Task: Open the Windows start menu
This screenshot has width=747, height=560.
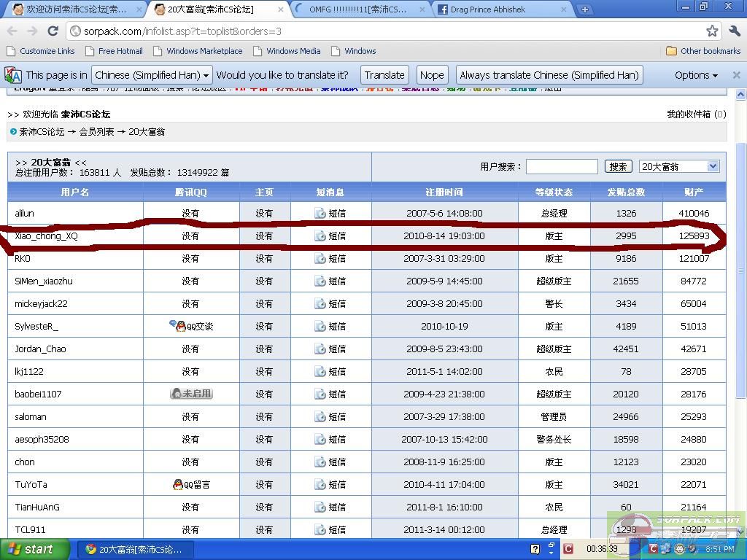Action: point(34,549)
